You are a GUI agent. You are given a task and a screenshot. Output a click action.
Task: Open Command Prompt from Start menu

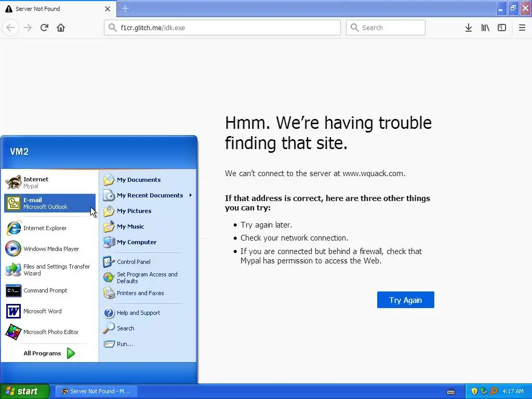coord(50,290)
